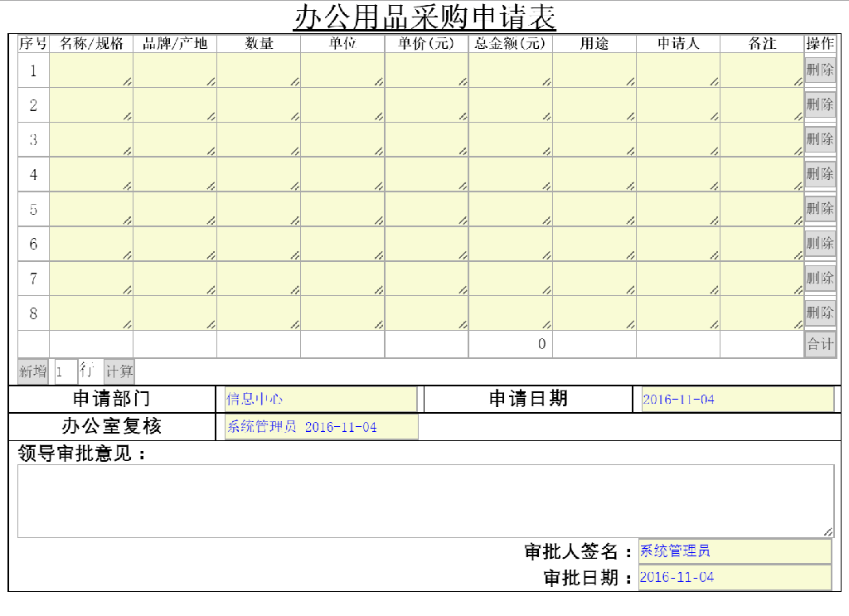
Task: Click 删除 button for row 7
Action: coord(820,278)
